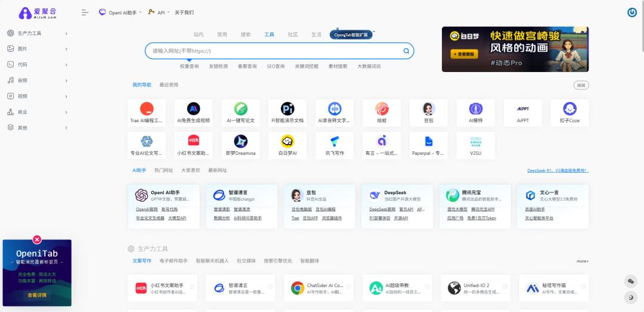Viewport: 644px width, 312px height.
Task: Select the 工具 search tab
Action: click(269, 35)
